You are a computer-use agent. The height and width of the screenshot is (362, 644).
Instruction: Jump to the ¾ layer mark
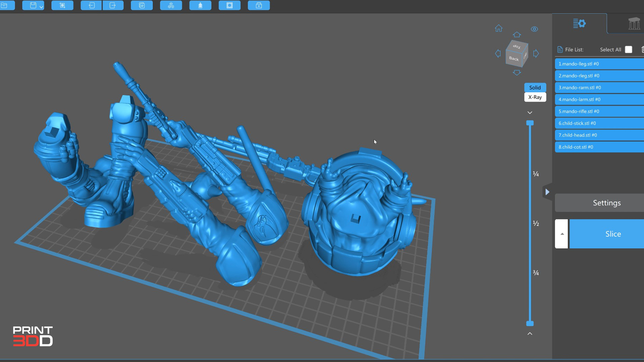pos(536,273)
